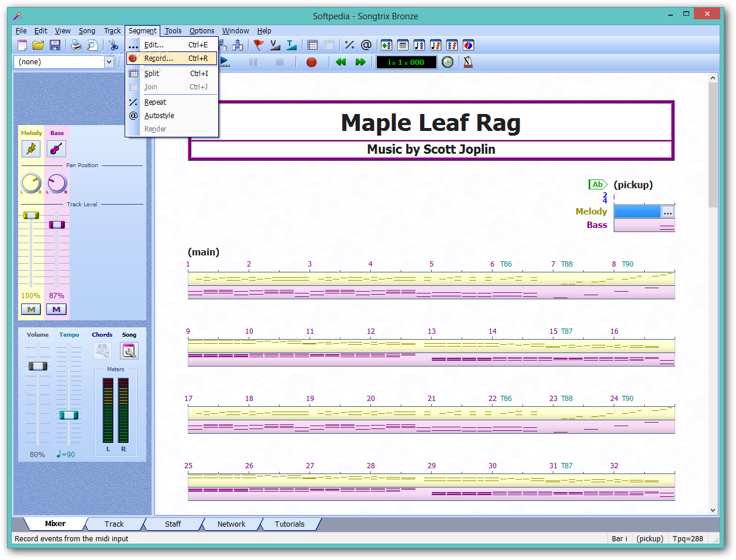Mute the Melody track with its M button

(31, 309)
